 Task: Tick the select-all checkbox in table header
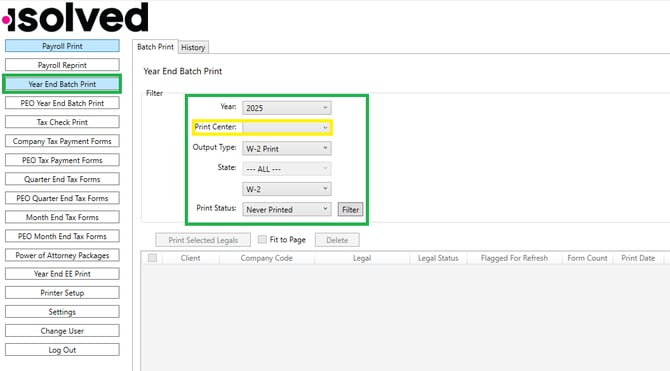(x=152, y=258)
